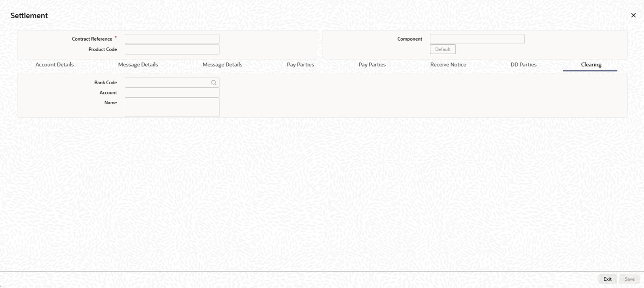The image size is (644, 288).
Task: Focus the Component input box
Action: 477,39
